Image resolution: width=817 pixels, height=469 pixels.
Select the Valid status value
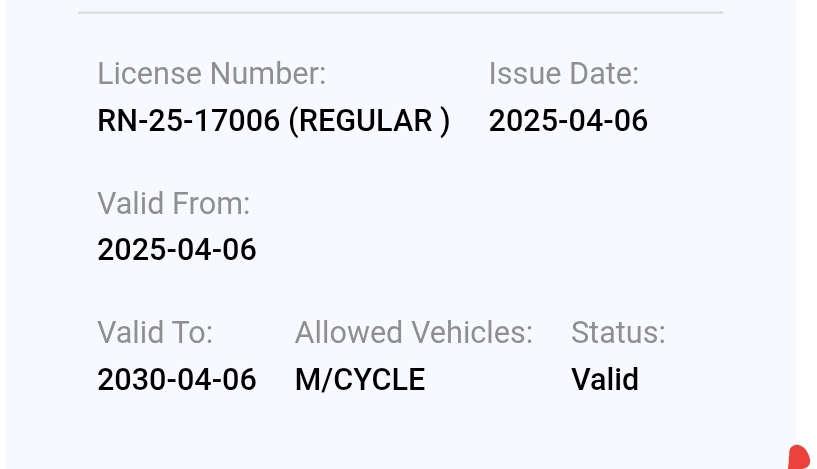click(605, 379)
